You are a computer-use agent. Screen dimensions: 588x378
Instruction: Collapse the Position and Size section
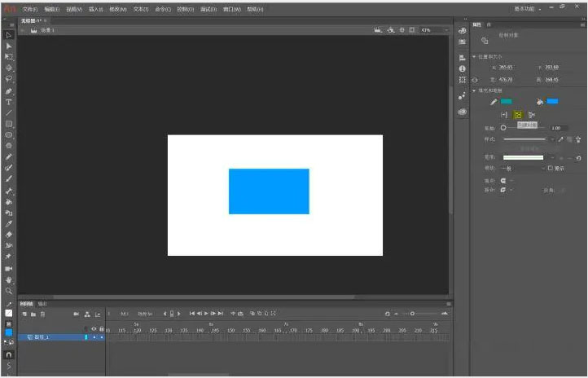tap(475, 57)
